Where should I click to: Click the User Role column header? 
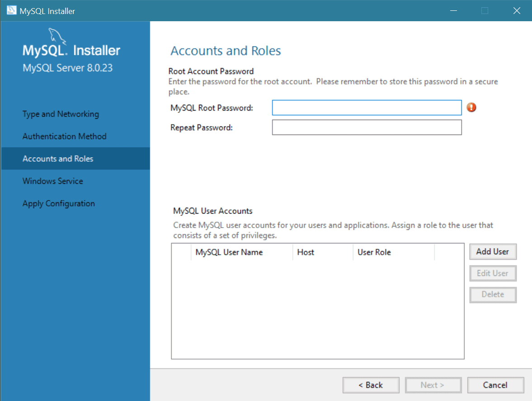tap(374, 252)
